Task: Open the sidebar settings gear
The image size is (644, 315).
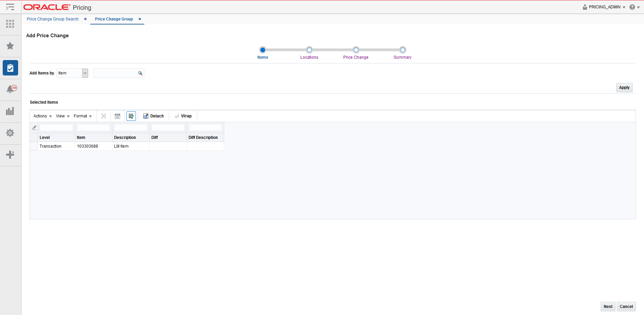Action: coord(10,133)
